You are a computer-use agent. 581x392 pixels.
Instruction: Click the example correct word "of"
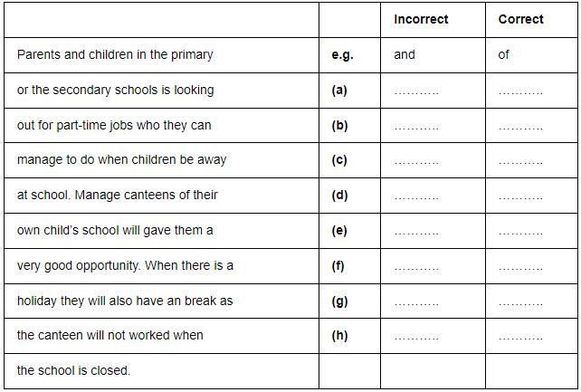click(504, 54)
